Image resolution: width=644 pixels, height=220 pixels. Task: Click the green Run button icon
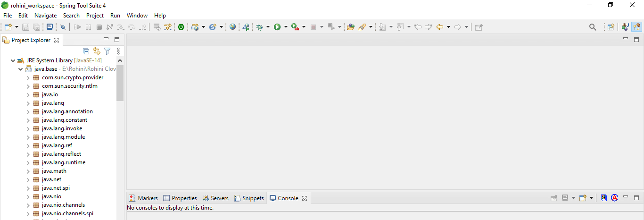pyautogui.click(x=277, y=27)
